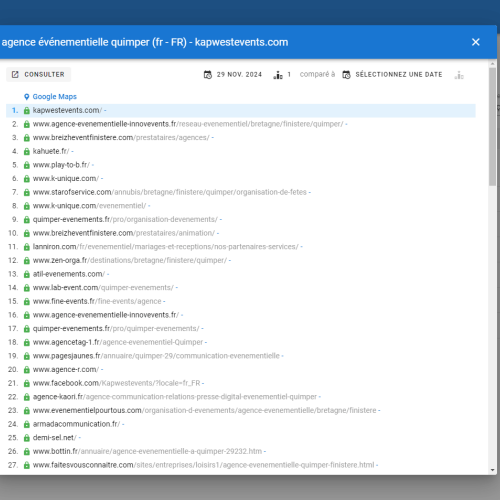
Task: Click the lock icon beside pagesjaunes.fr
Action: pos(27,357)
